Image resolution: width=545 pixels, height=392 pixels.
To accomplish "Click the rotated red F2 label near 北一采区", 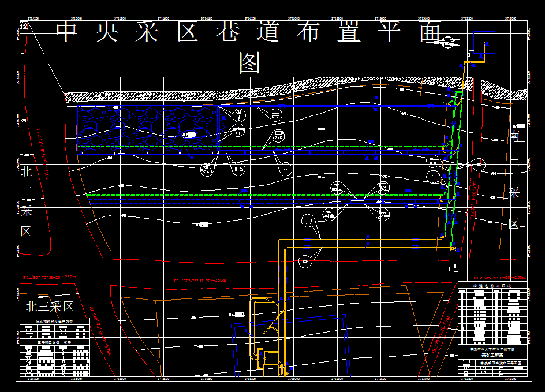I will (43, 154).
